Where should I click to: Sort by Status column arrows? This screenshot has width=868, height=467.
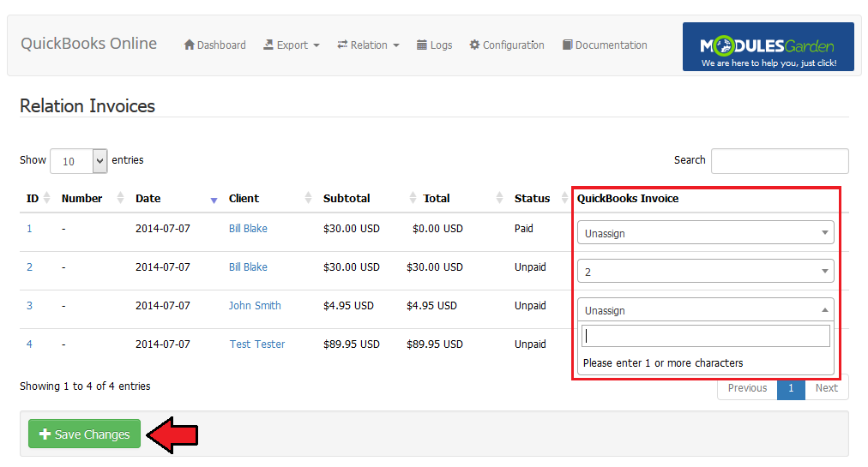(x=564, y=198)
